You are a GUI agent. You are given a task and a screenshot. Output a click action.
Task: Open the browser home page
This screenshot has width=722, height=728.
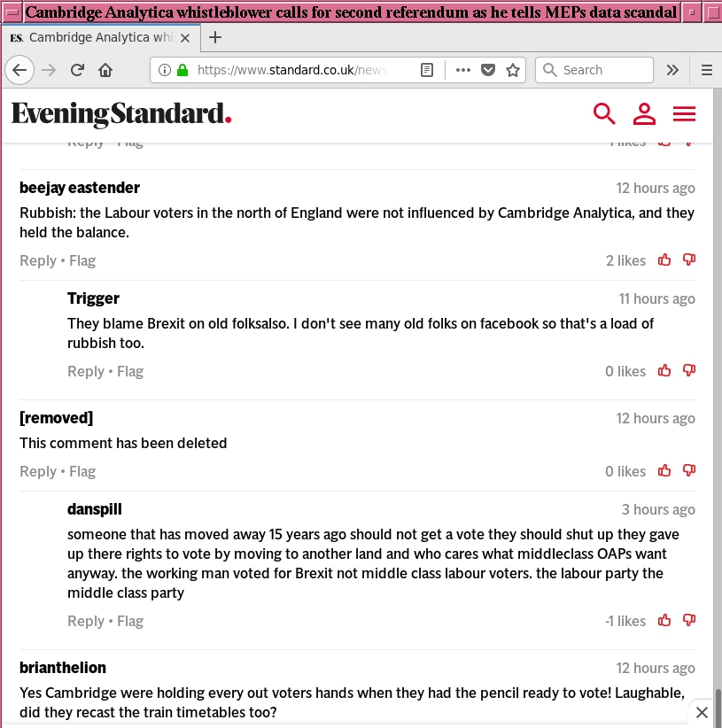(x=105, y=70)
